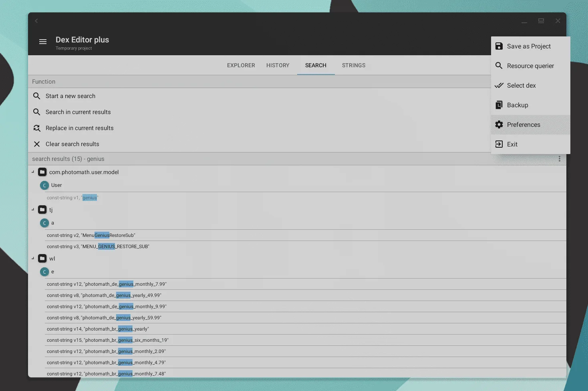Click the X icon beside Clear search results
Image resolution: width=588 pixels, height=391 pixels.
(x=37, y=144)
